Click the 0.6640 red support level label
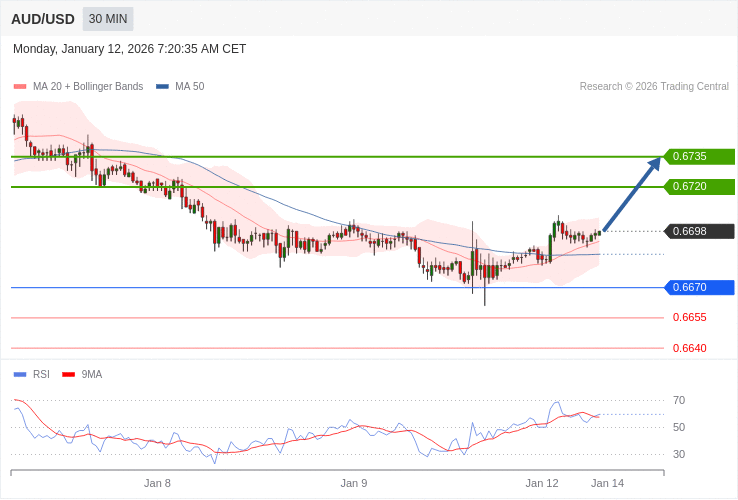The image size is (738, 500). pos(689,348)
